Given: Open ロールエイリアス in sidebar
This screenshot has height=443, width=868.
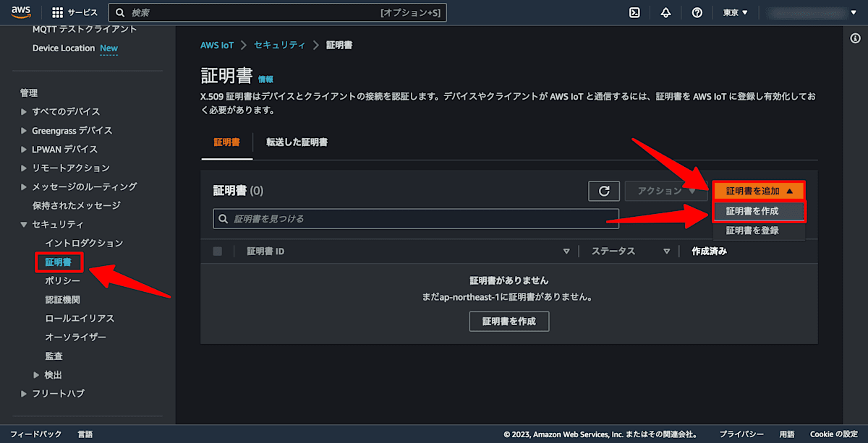Looking at the screenshot, I should coord(80,318).
